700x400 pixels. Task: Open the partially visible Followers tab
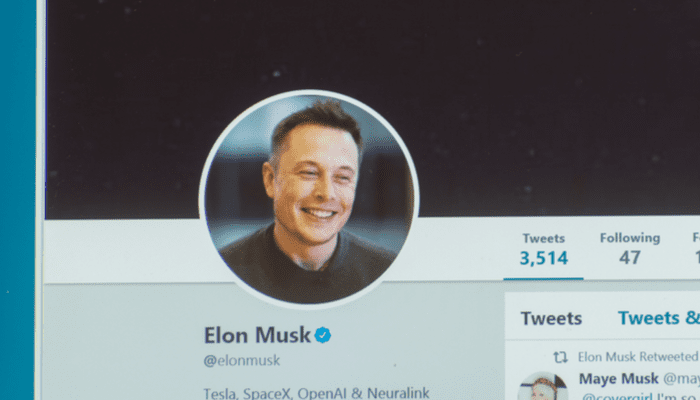click(x=696, y=250)
